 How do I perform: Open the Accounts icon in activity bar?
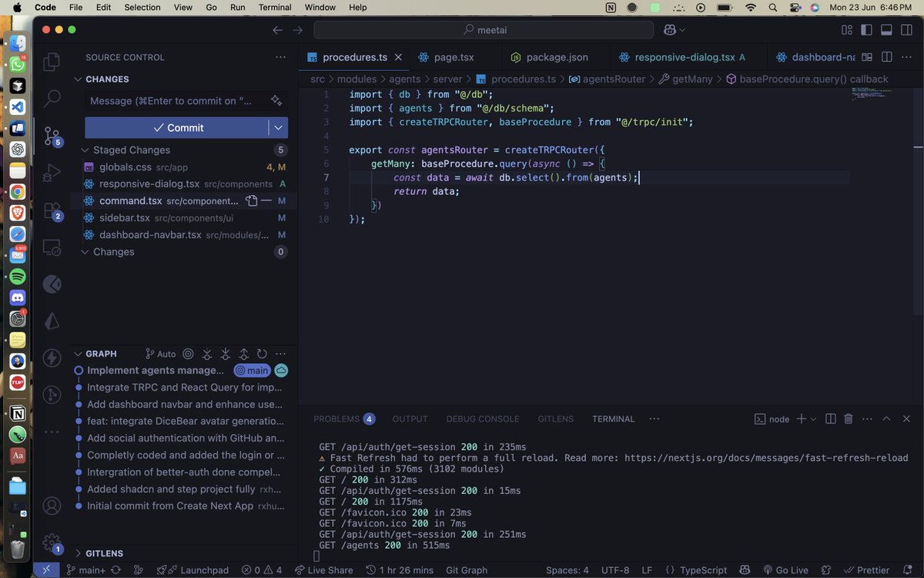coord(52,506)
